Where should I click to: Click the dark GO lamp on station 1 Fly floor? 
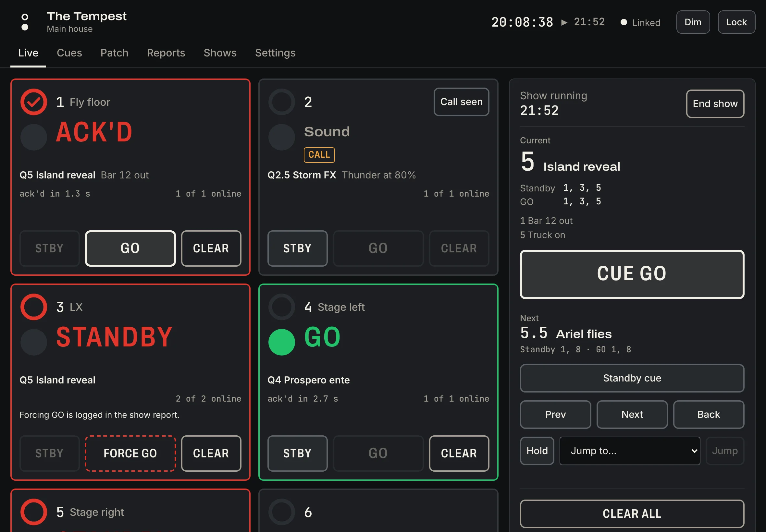point(34,137)
